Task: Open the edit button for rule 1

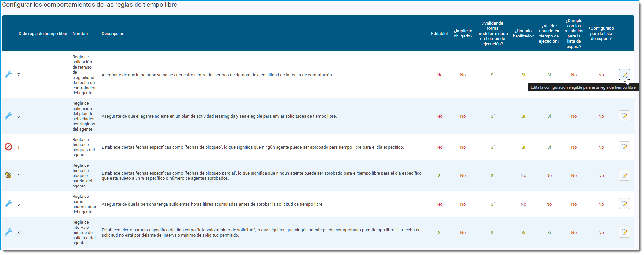Action: [x=624, y=147]
